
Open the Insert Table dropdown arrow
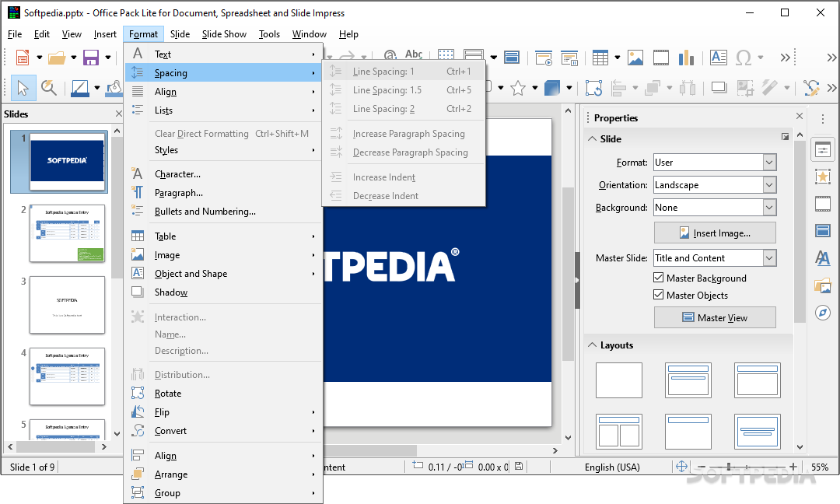pos(617,58)
